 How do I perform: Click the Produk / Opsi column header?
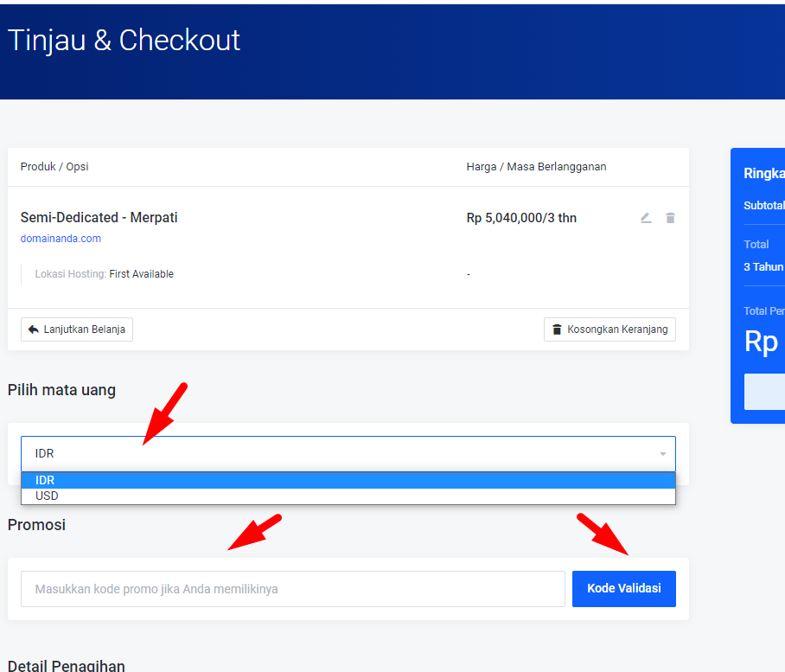click(x=54, y=167)
